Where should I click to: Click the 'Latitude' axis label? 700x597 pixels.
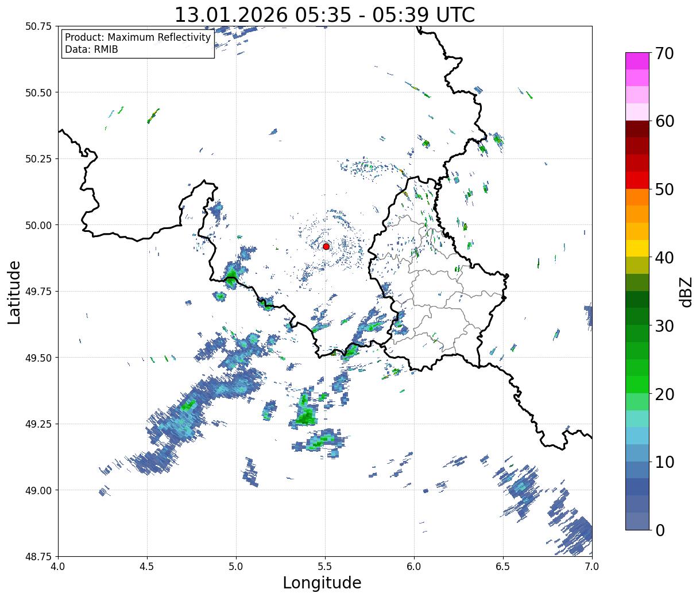pos(14,292)
